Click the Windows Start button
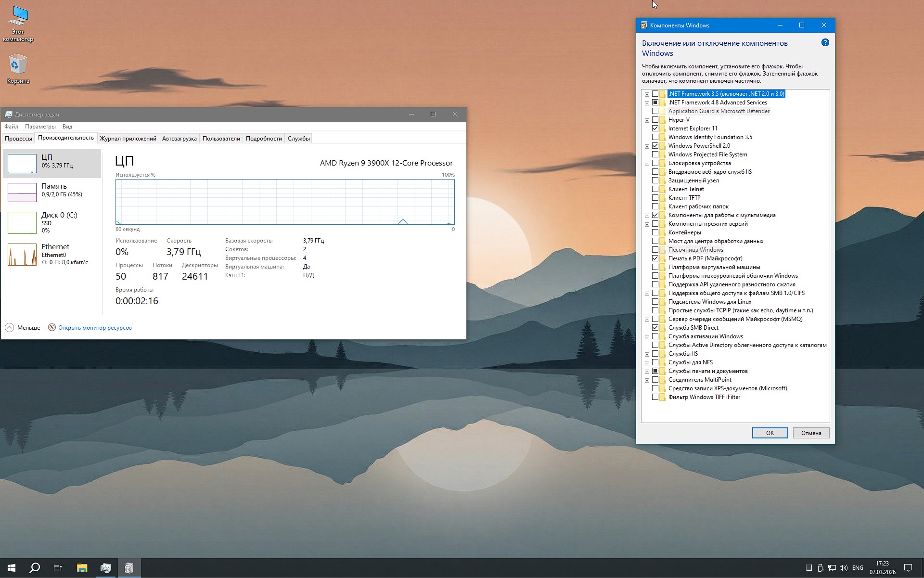The height and width of the screenshot is (578, 924). click(x=12, y=568)
